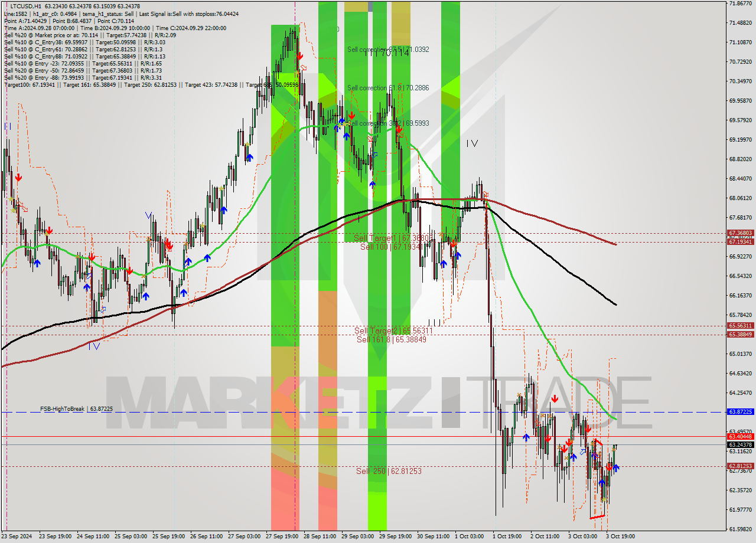756x543 pixels.
Task: Click the 29 Sep 19:00 time label
Action: point(396,537)
